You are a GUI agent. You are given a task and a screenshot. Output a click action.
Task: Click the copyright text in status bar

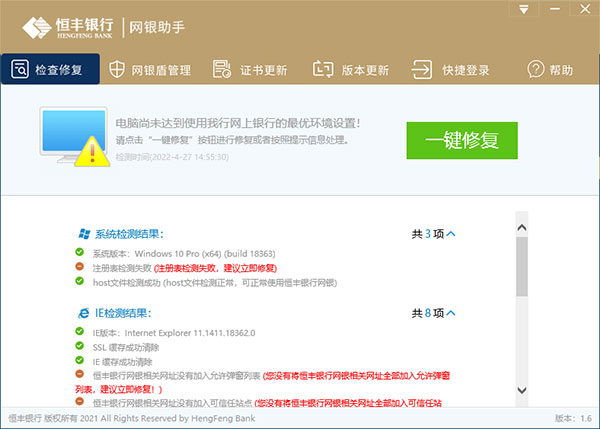pyautogui.click(x=132, y=418)
